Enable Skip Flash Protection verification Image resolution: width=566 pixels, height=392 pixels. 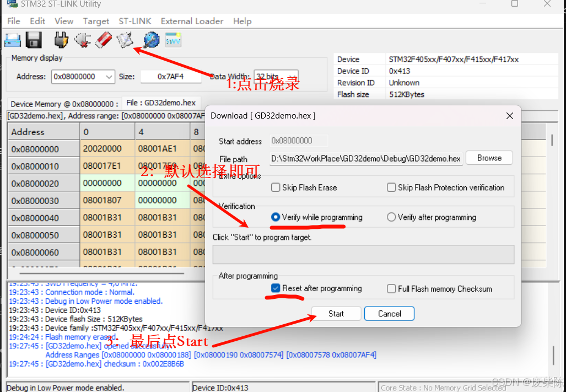click(391, 187)
